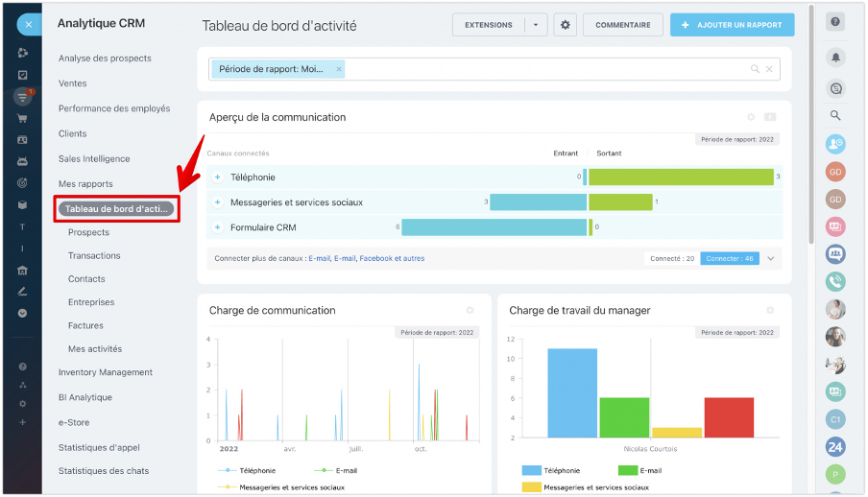
Task: Expand the Téléphonie channel row
Action: 217,177
